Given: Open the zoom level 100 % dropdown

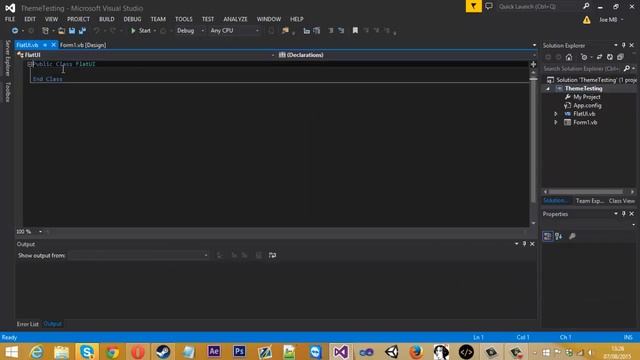Looking at the screenshot, I should pos(29,232).
